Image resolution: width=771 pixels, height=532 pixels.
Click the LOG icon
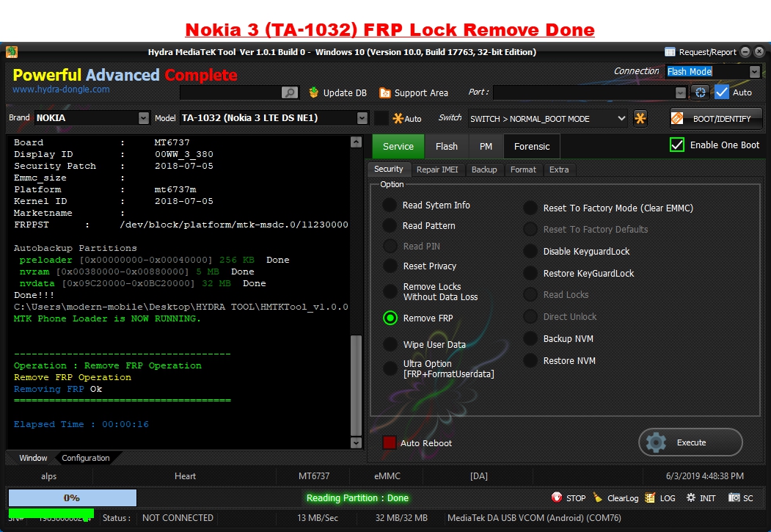[650, 498]
